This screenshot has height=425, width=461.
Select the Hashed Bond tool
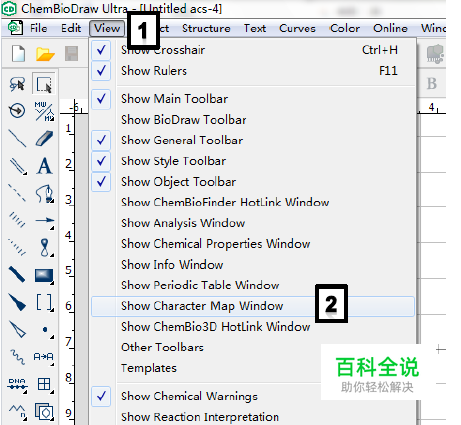tap(17, 220)
